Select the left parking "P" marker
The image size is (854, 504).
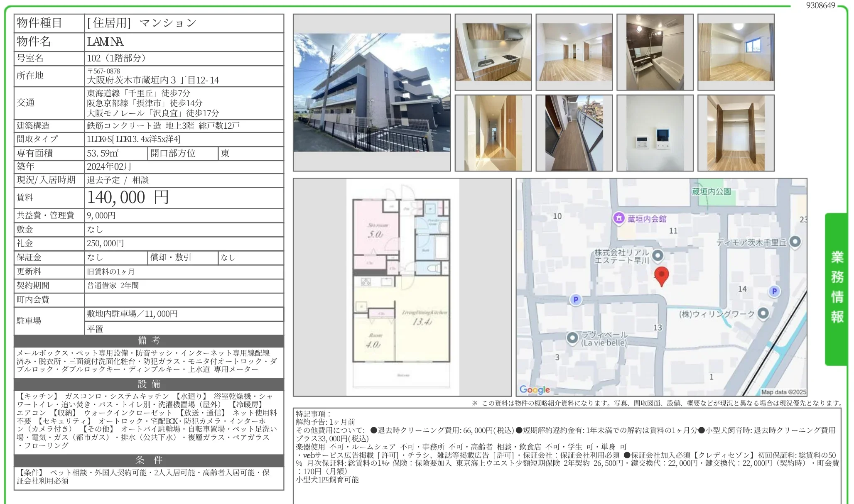(x=577, y=300)
